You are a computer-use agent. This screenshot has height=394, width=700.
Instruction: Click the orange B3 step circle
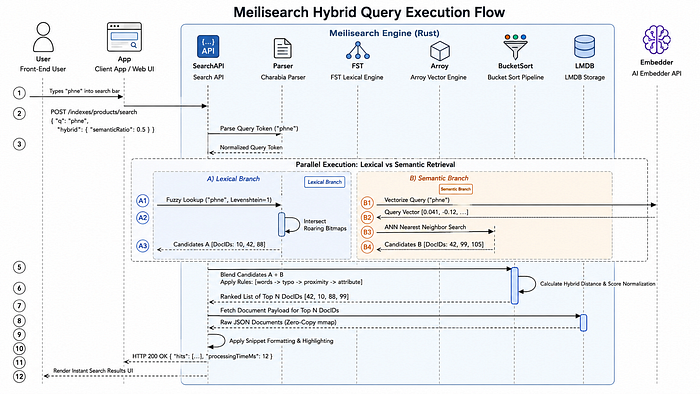point(367,232)
